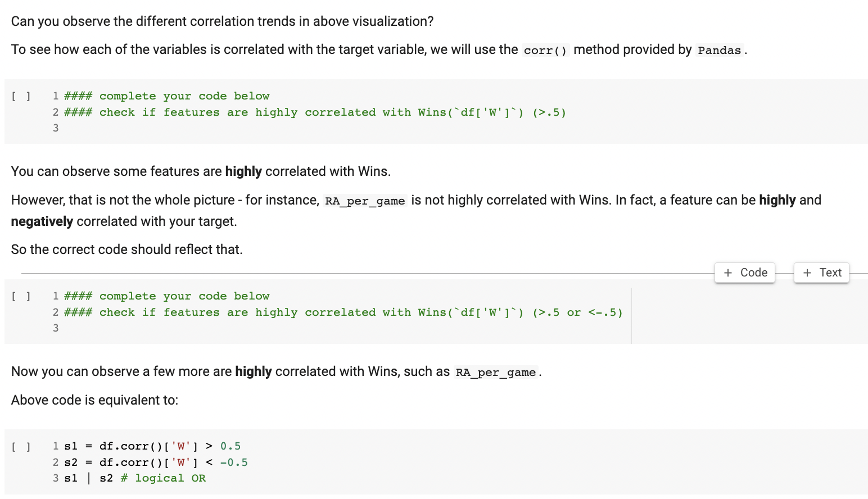This screenshot has width=868, height=499.
Task: Add a new code cell with Code button
Action: click(745, 273)
